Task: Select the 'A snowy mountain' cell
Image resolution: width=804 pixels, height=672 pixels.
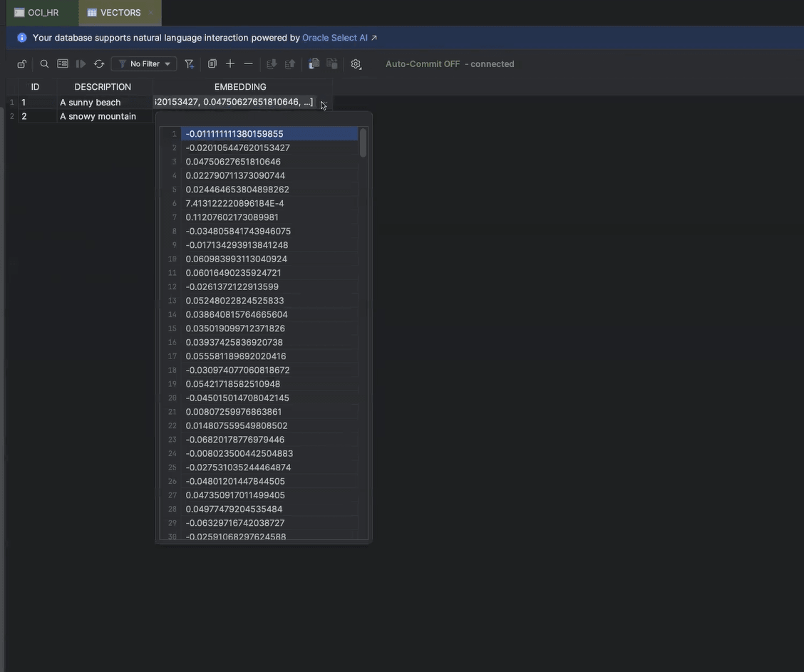Action: 104,116
